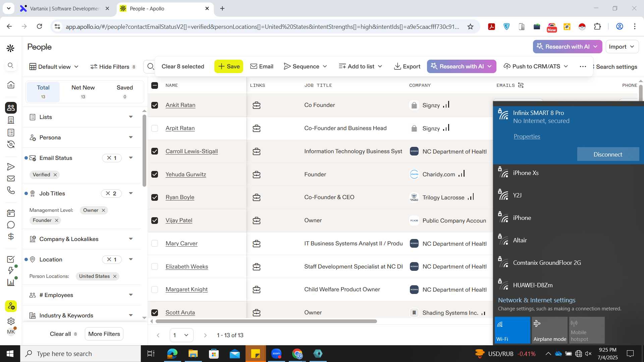Open the Sequence dropdown in toolbar

pos(306,66)
